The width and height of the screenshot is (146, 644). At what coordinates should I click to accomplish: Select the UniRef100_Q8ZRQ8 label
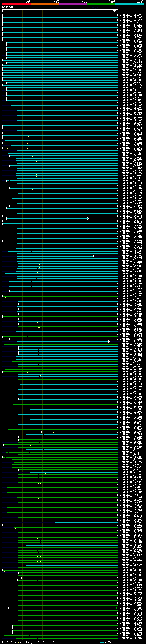131,75
